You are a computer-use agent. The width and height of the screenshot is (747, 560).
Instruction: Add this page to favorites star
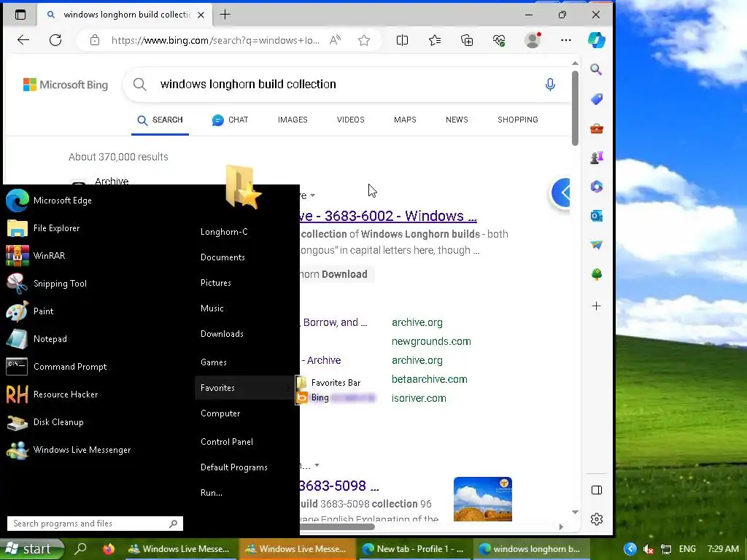(x=364, y=41)
